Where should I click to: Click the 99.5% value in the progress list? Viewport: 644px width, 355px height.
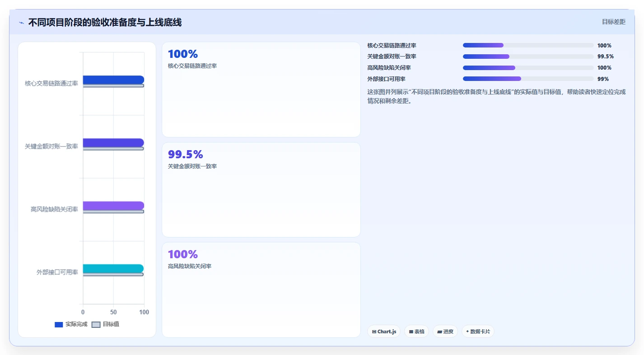coord(606,57)
